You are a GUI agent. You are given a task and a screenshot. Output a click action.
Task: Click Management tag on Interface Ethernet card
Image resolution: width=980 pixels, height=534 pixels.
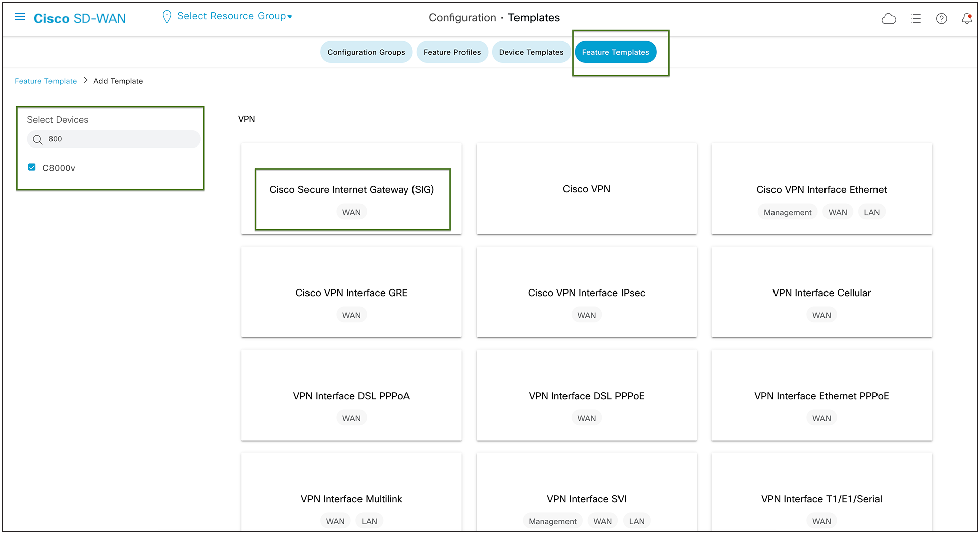788,212
